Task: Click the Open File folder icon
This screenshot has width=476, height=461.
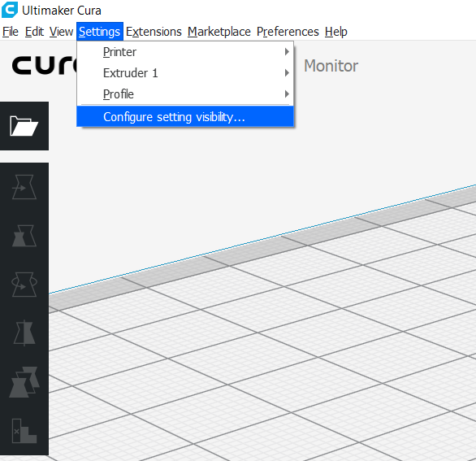Action: tap(24, 126)
